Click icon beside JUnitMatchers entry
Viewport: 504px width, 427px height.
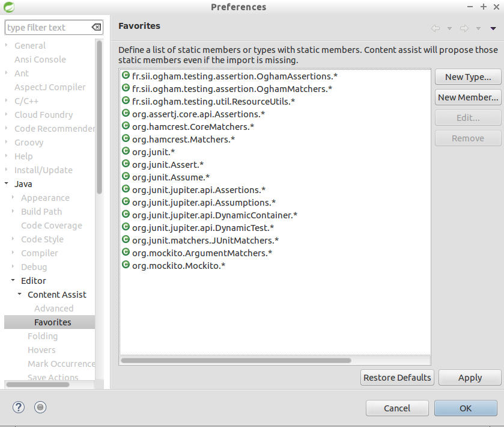coord(126,239)
